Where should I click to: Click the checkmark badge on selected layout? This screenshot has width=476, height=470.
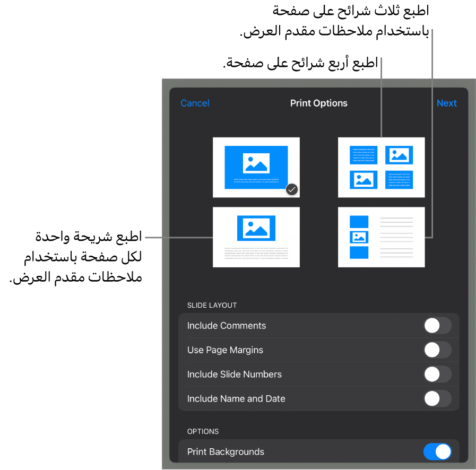(x=291, y=189)
